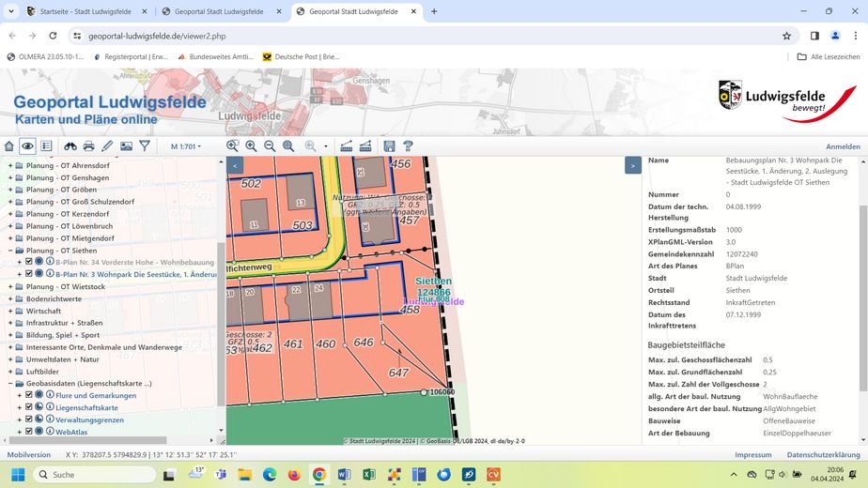Click the Windows Start button
This screenshot has width=868, height=488.
18,475
